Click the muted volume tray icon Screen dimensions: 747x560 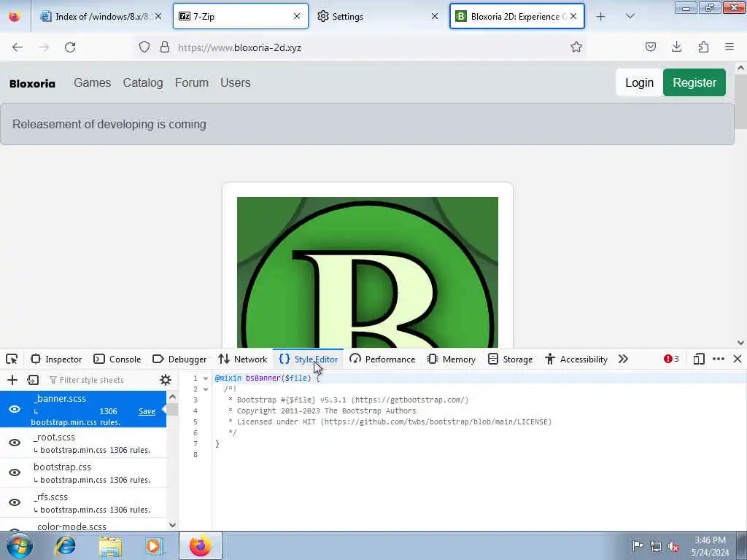[x=673, y=546]
